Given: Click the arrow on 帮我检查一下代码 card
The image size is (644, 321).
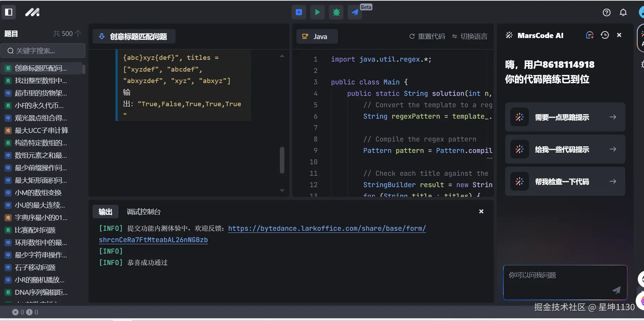Looking at the screenshot, I should 613,181.
